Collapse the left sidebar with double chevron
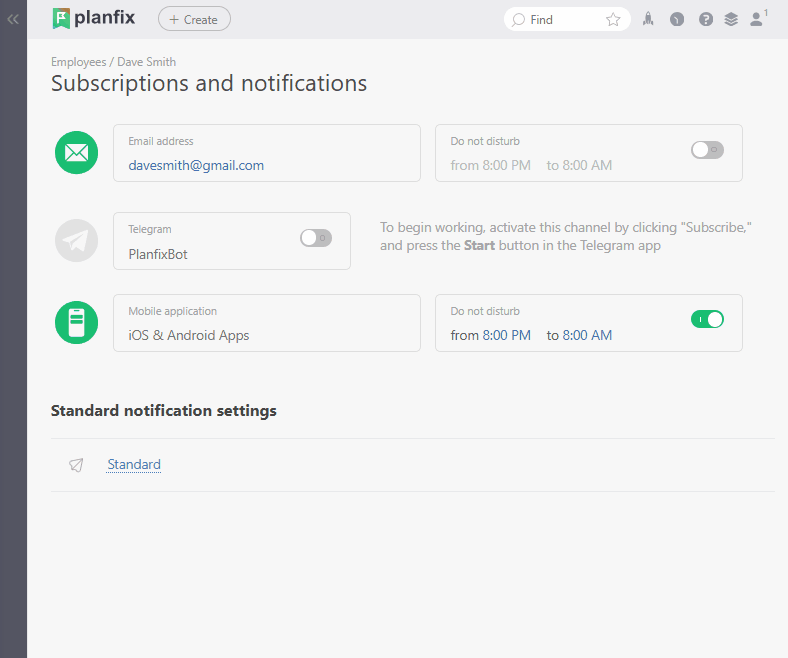 point(13,19)
